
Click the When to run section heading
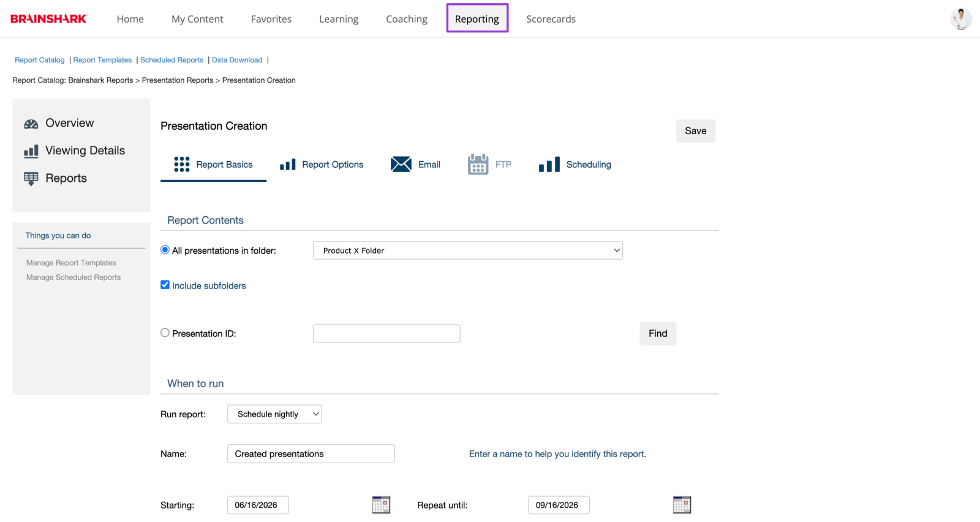tap(195, 384)
